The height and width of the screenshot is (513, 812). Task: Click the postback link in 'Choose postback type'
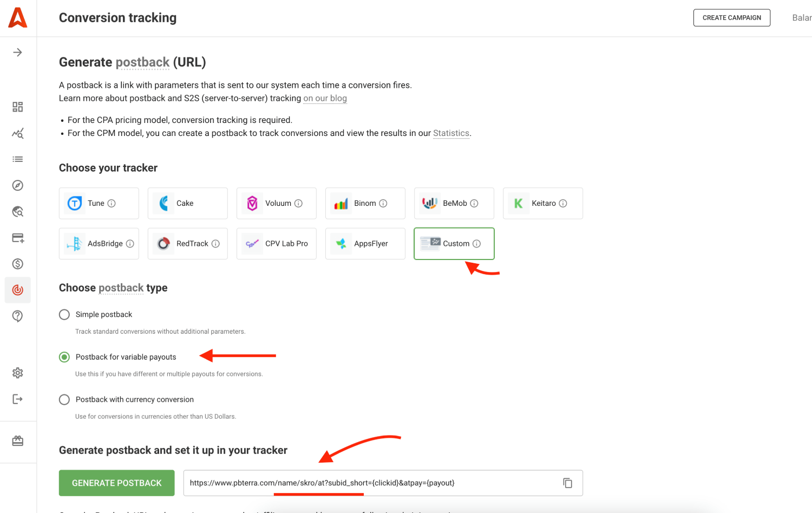[x=121, y=288]
